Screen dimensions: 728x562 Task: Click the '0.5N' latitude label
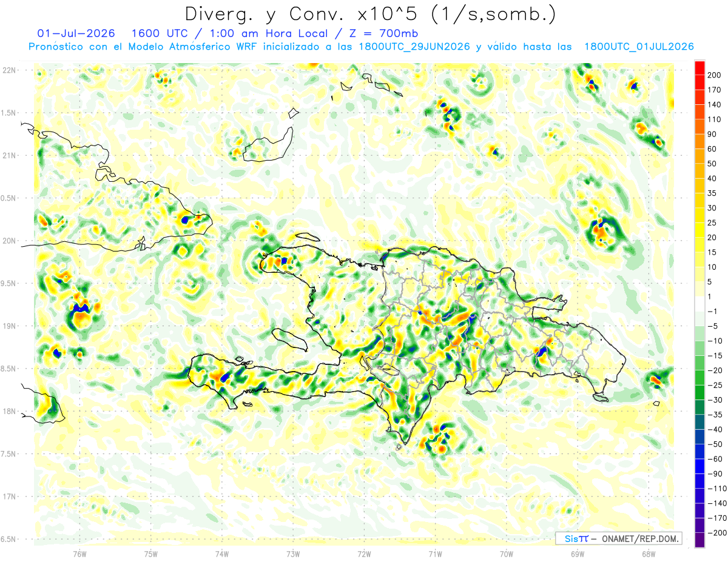(9, 198)
